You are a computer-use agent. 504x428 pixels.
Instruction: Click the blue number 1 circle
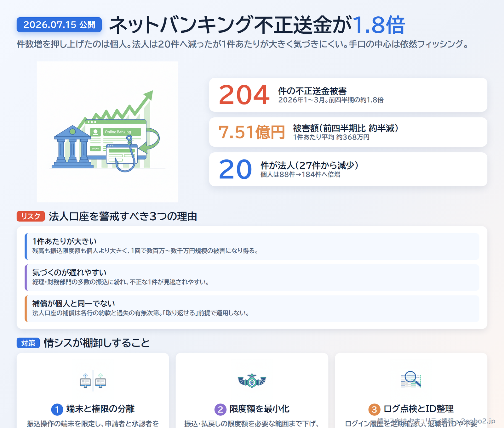point(57,409)
